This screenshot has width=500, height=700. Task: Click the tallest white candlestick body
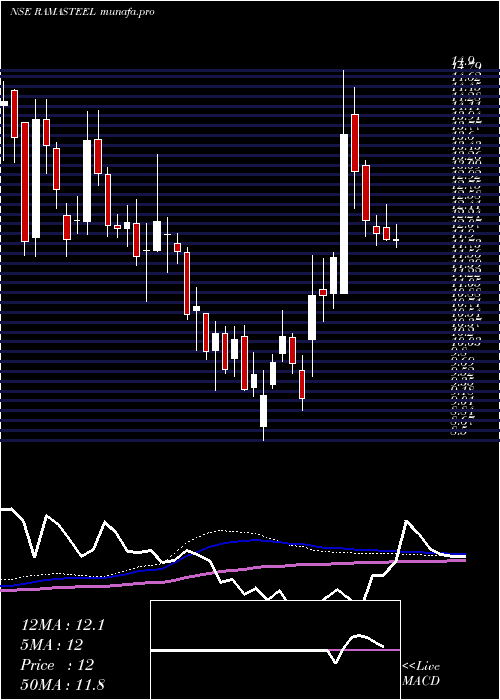coord(344,214)
